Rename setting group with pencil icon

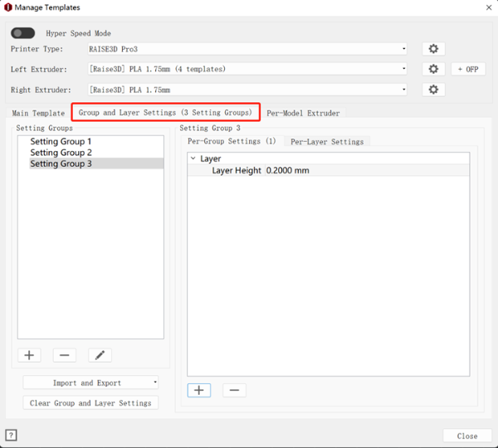tap(100, 355)
